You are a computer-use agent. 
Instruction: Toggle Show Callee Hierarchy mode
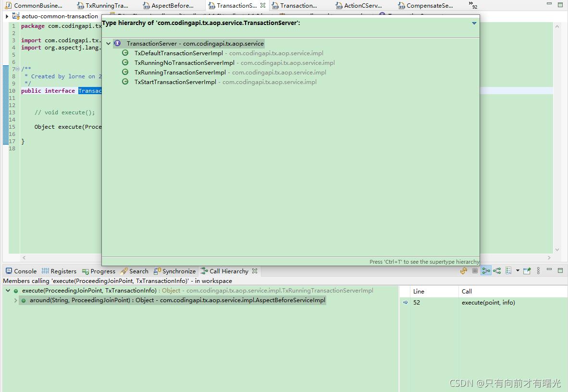pos(497,270)
